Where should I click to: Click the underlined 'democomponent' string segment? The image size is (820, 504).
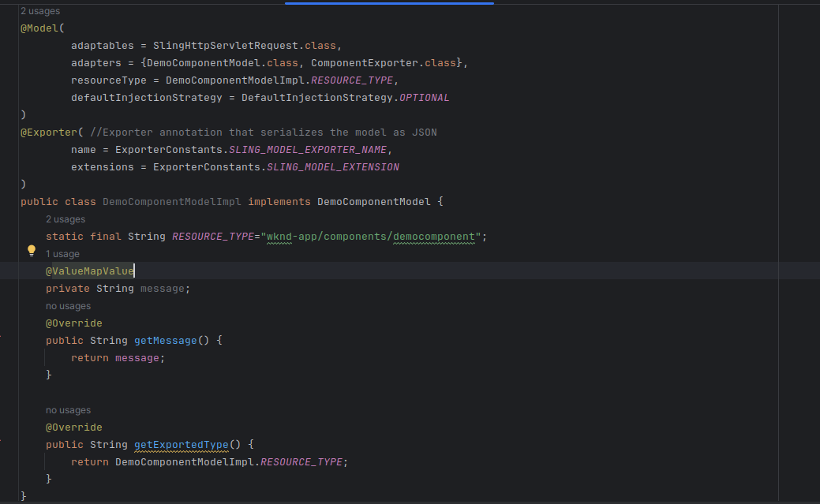(x=434, y=237)
